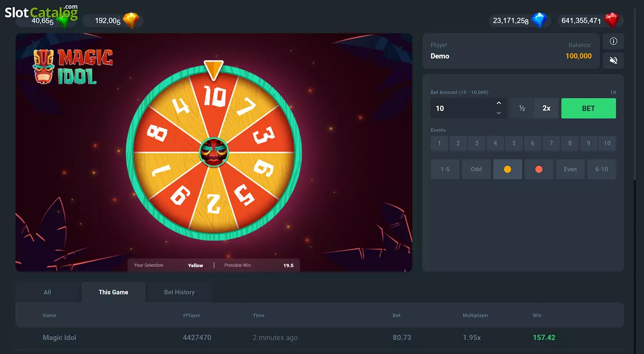
Task: Halve the bet with ½ button
Action: coord(522,108)
